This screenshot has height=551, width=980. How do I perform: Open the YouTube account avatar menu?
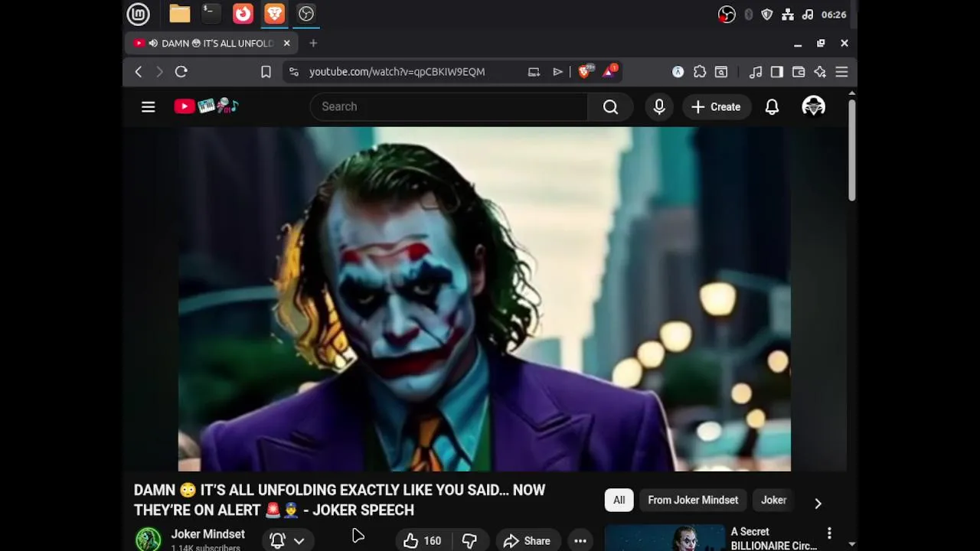(813, 107)
